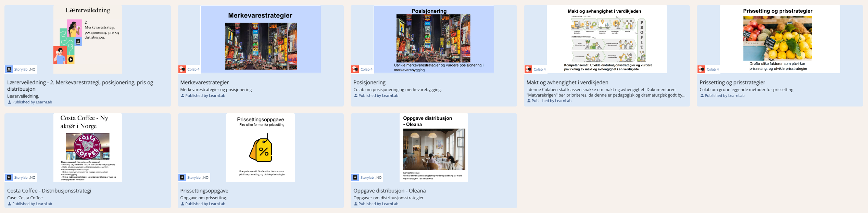Image resolution: width=868 pixels, height=213 pixels.
Task: Click 'Published by LearnLab' under Posisjonering
Action: [x=378, y=96]
